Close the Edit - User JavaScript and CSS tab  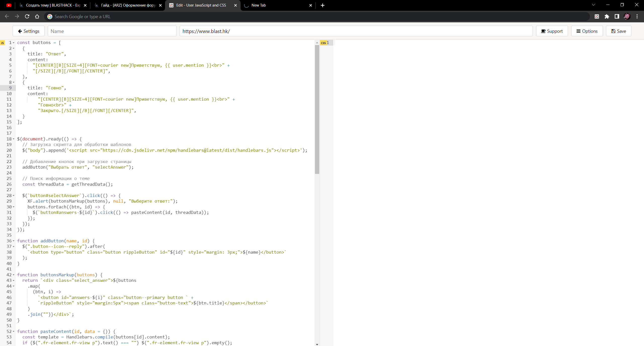pos(235,5)
